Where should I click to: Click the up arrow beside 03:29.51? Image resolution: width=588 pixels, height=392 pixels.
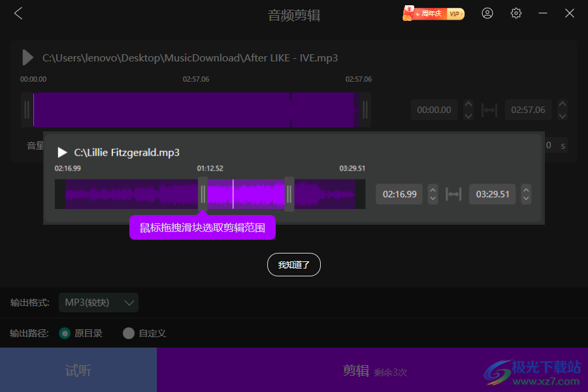(x=526, y=190)
